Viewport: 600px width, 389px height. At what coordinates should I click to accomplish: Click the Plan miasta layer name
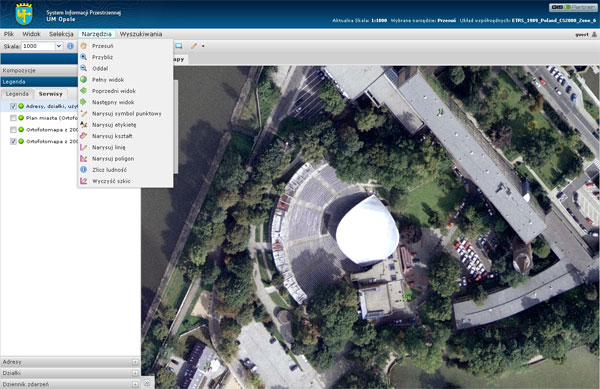pos(52,118)
